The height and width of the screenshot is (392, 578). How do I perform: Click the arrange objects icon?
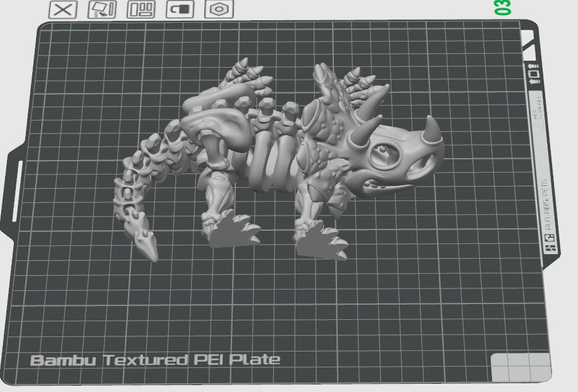click(x=141, y=9)
